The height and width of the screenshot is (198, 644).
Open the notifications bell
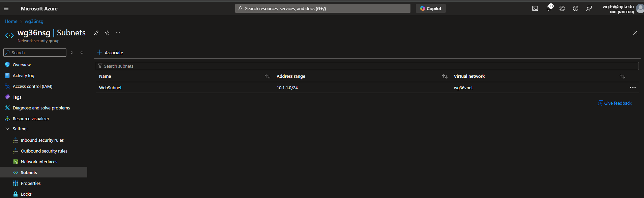pos(549,8)
